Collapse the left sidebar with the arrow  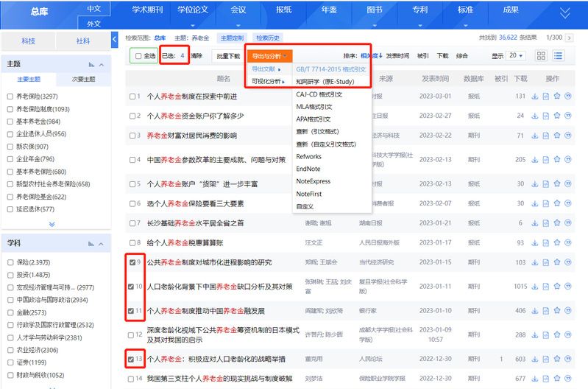115,40
